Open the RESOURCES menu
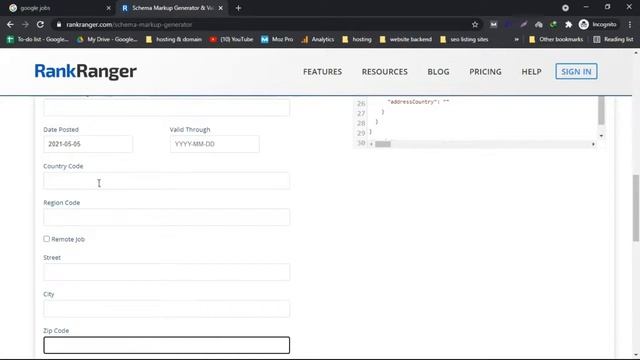 click(x=384, y=71)
